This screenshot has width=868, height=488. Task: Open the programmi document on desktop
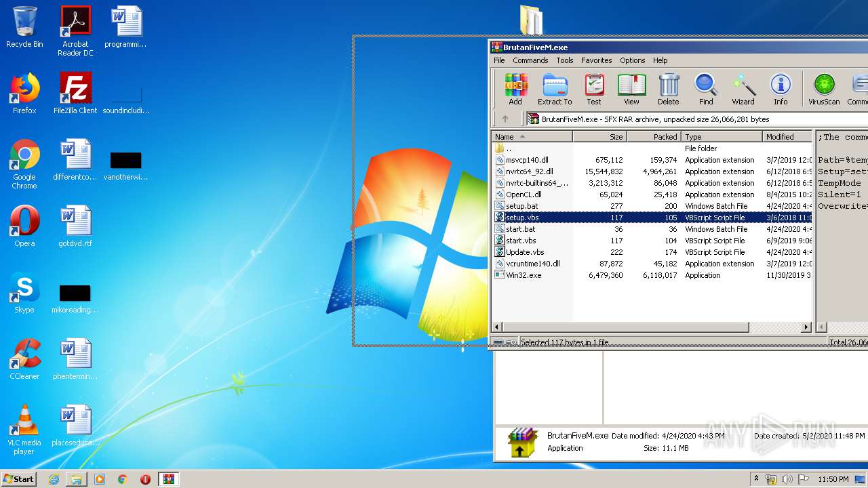[126, 27]
